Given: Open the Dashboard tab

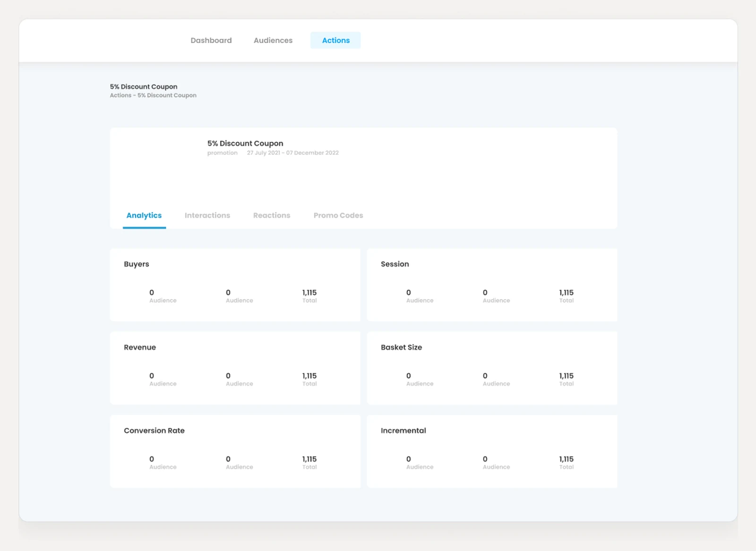Looking at the screenshot, I should click(211, 41).
